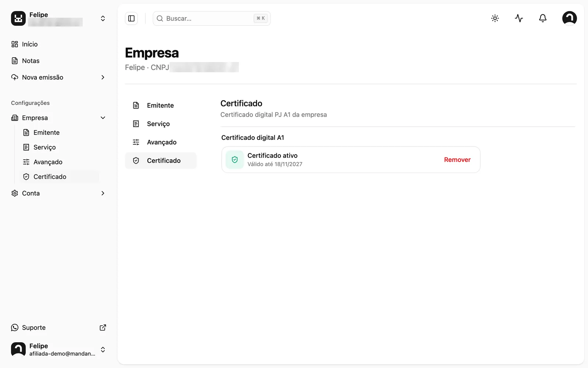Open Suporte WhatsApp link
This screenshot has height=368, width=588.
pos(34,328)
